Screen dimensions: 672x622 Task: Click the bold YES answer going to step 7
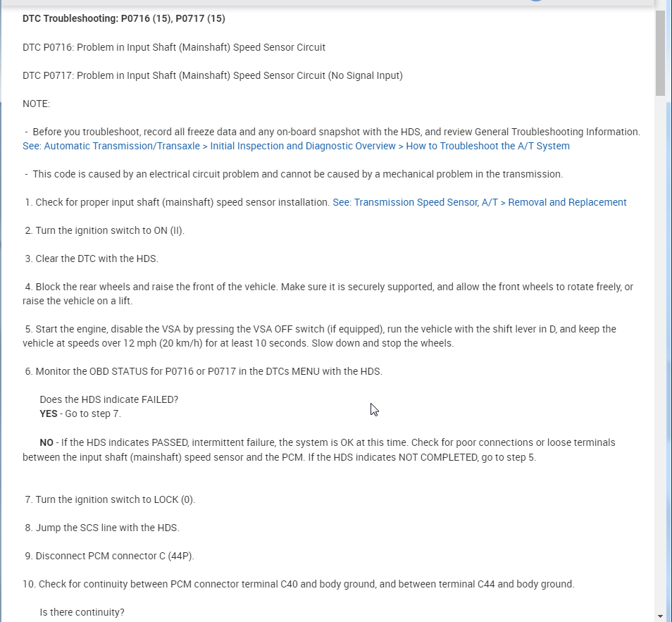pos(49,413)
